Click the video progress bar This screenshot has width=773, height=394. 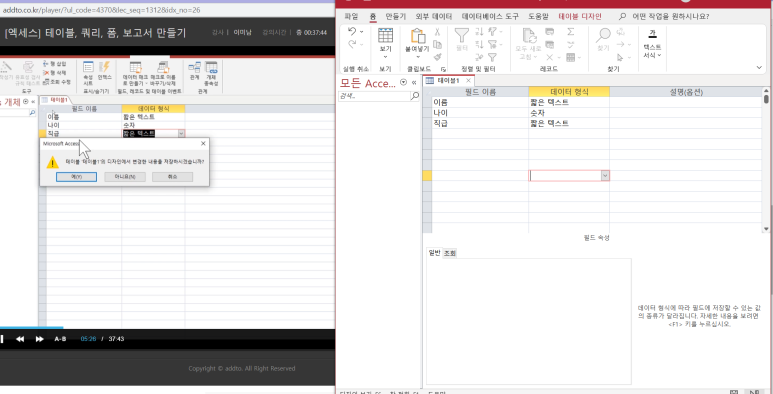point(168,327)
